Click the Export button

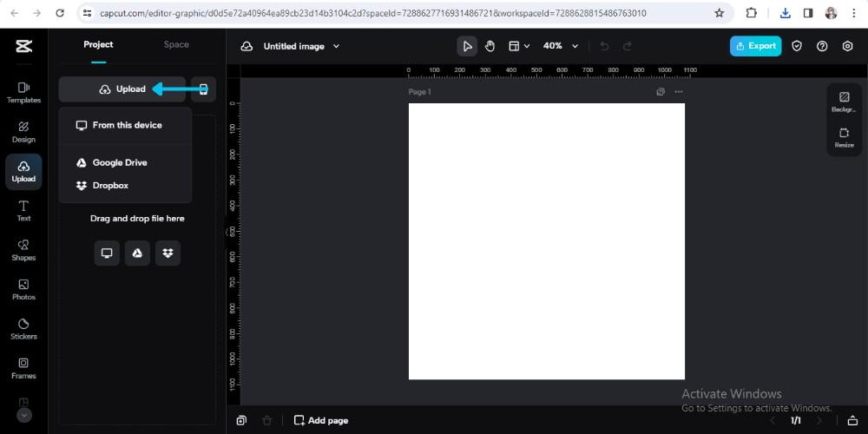(x=756, y=46)
